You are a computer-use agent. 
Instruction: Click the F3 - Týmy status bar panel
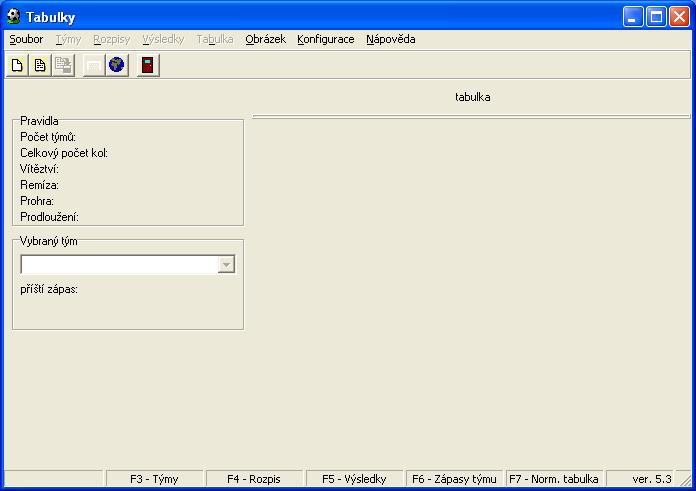pyautogui.click(x=154, y=479)
